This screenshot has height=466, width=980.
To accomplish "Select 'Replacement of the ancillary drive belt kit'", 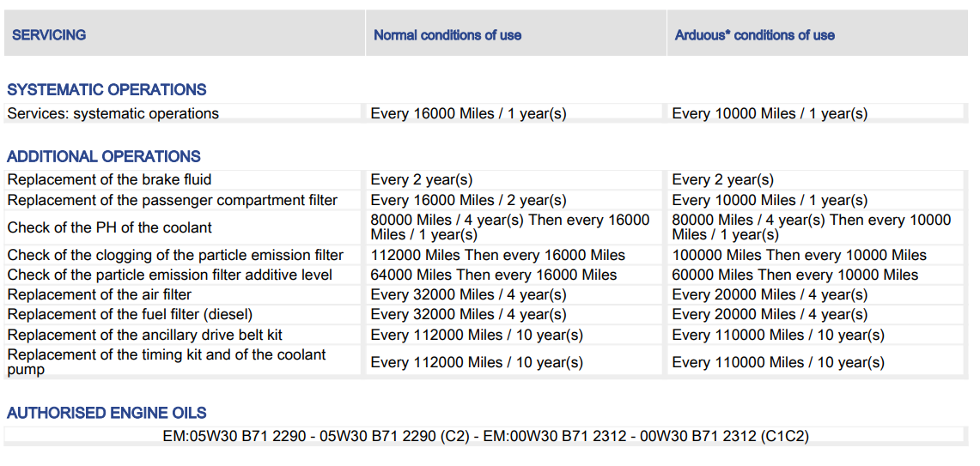I will [145, 335].
